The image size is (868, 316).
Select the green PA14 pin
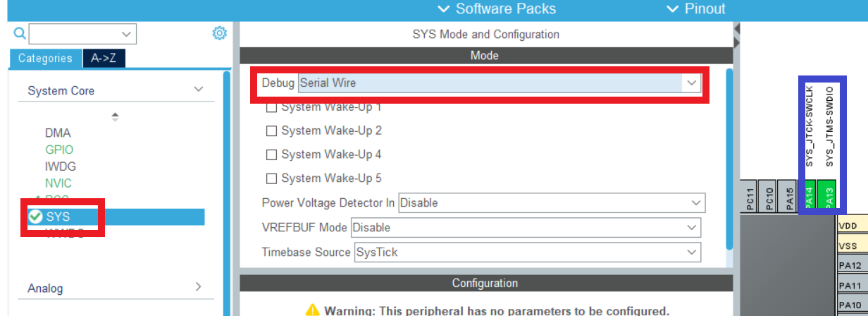810,195
